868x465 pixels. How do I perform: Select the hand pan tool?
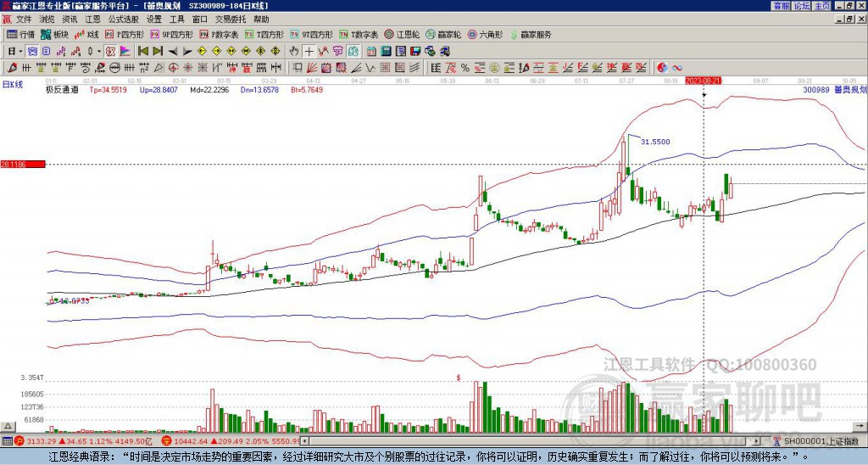coord(294,52)
